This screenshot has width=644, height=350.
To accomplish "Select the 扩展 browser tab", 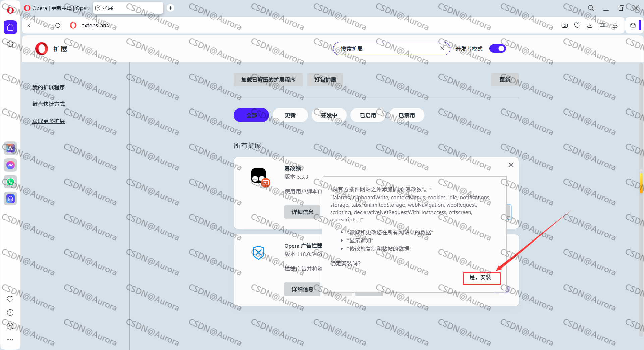I will (x=128, y=8).
